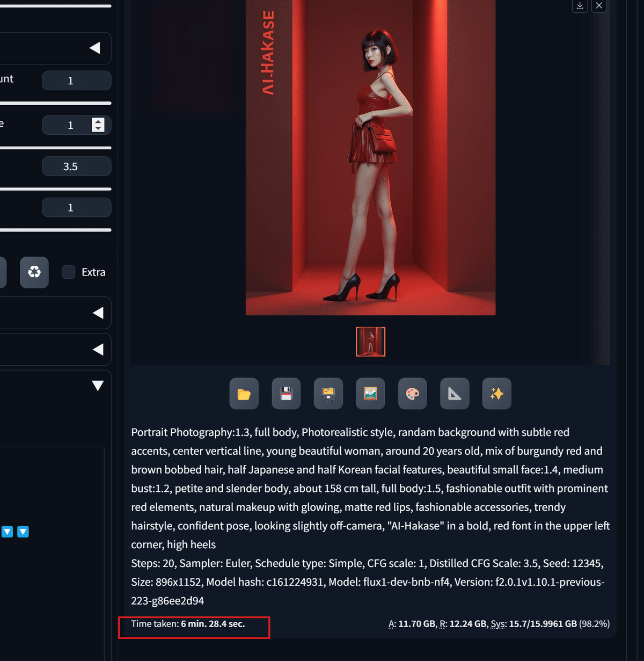This screenshot has width=644, height=661.
Task: Click the sparkle hires fix icon
Action: tap(497, 394)
